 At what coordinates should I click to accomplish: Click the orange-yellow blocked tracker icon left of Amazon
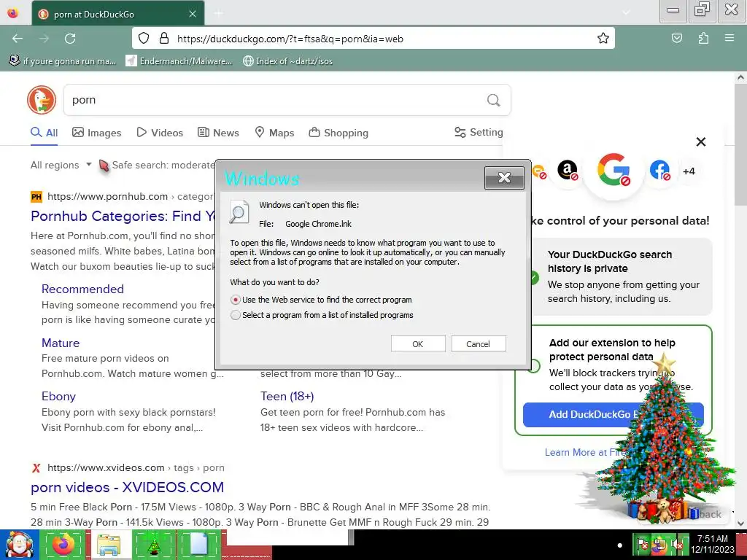[x=539, y=172]
